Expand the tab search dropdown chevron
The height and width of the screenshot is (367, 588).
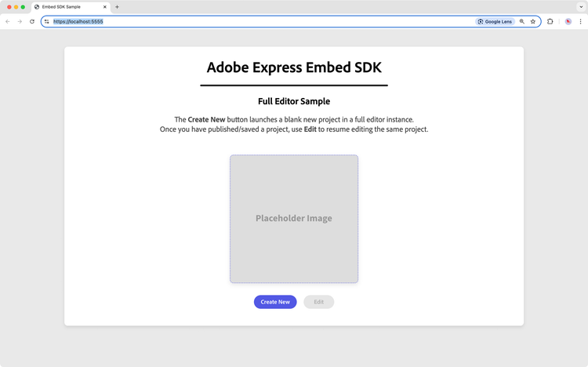(x=580, y=7)
